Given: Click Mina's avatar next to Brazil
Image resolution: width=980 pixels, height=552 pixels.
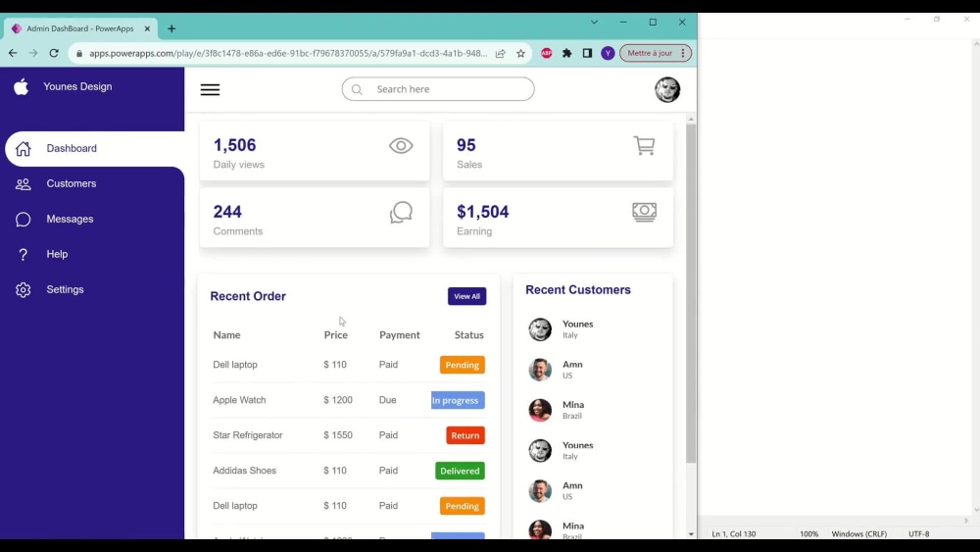Looking at the screenshot, I should (540, 410).
